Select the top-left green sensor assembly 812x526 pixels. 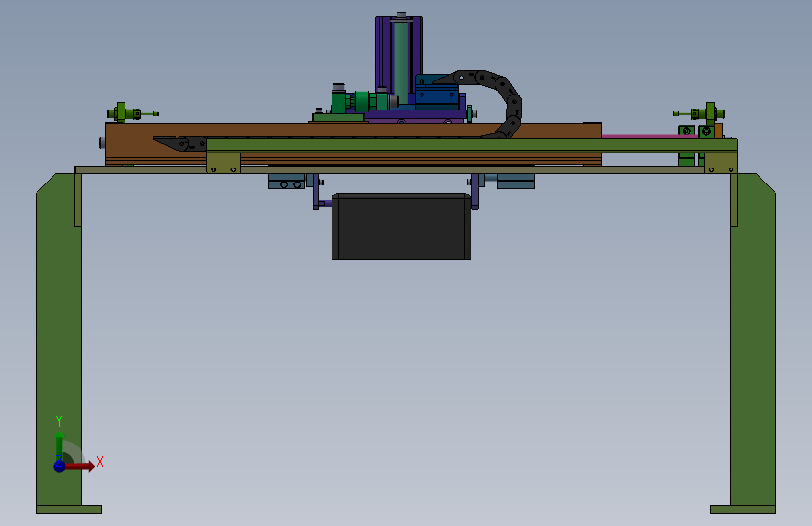click(132, 113)
